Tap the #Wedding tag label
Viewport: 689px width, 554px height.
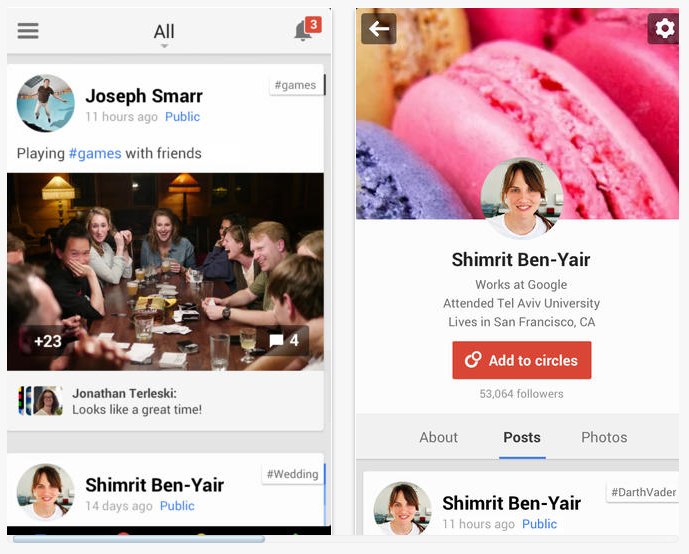click(293, 474)
